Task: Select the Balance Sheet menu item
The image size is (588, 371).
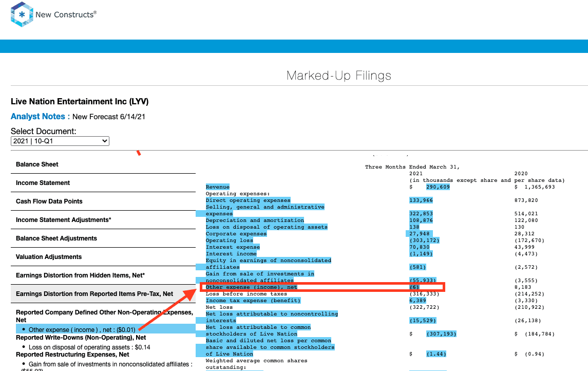Action: point(37,164)
